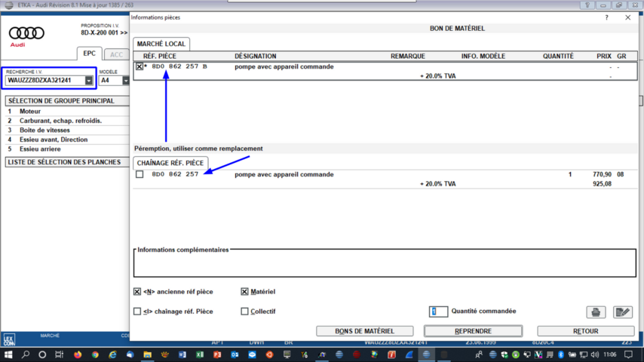Click the RÉF. PIÈCE column header
The image size is (644, 362).
(159, 57)
